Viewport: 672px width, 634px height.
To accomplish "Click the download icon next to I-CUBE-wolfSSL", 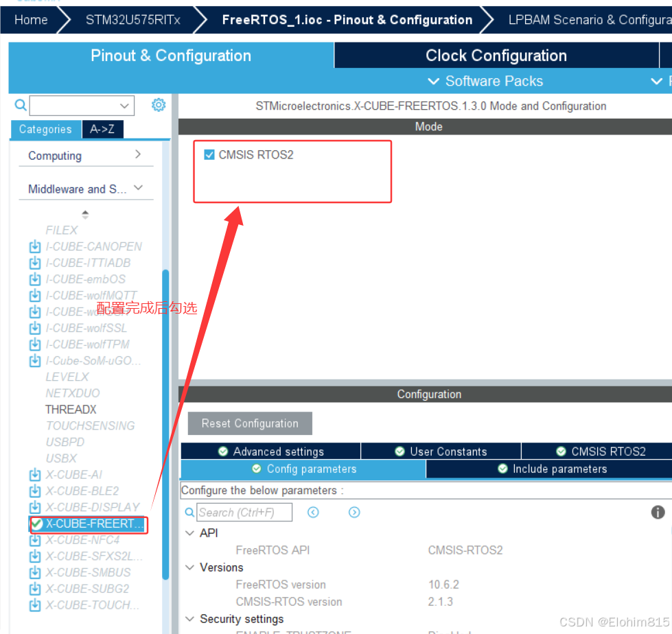I will [x=35, y=328].
